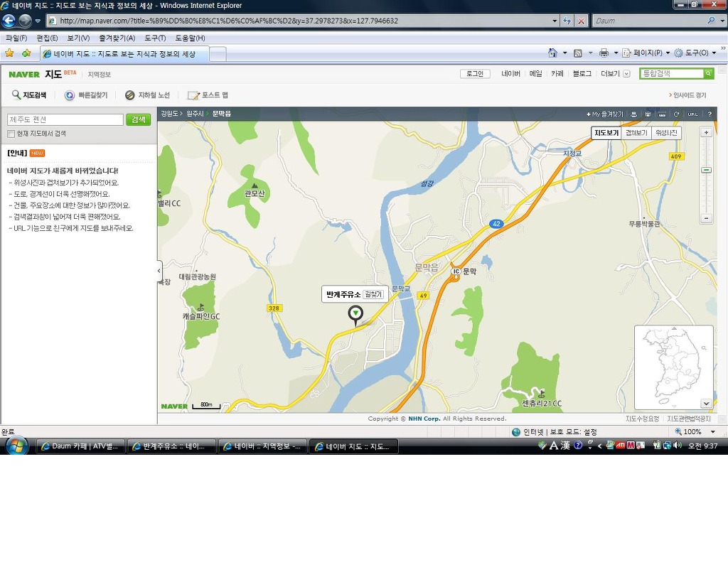Switch to 지도보기 map view
This screenshot has width=728, height=582.
click(x=606, y=133)
